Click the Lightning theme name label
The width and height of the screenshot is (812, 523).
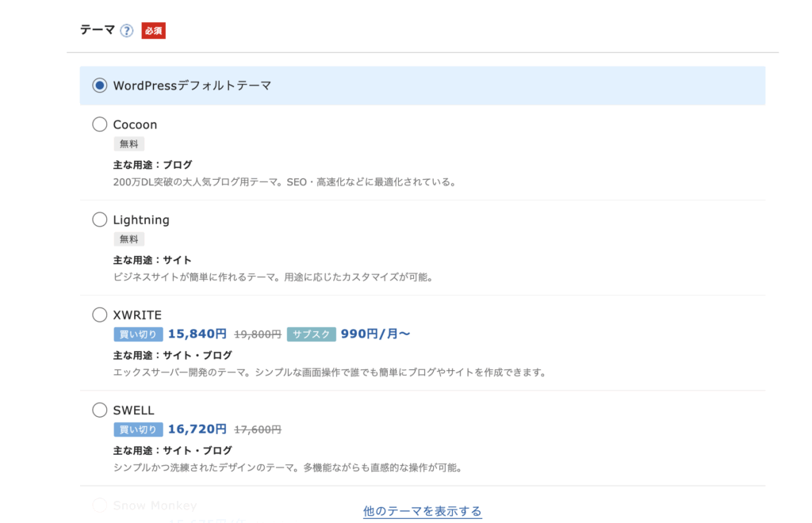[x=141, y=220]
